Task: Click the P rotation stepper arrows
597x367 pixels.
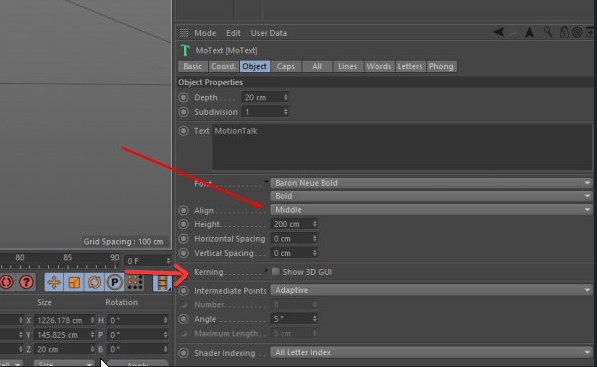Action: tap(165, 335)
